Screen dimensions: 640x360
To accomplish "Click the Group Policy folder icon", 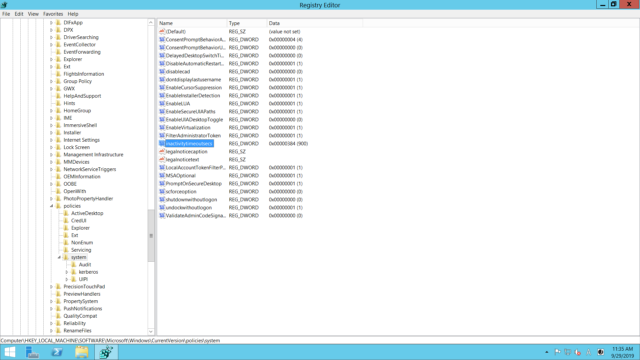I will [x=58, y=81].
